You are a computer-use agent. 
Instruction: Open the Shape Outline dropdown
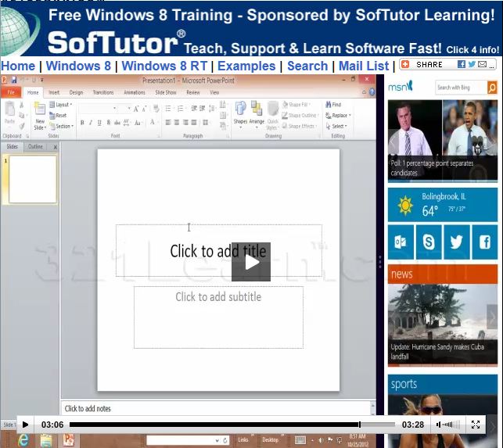click(300, 116)
